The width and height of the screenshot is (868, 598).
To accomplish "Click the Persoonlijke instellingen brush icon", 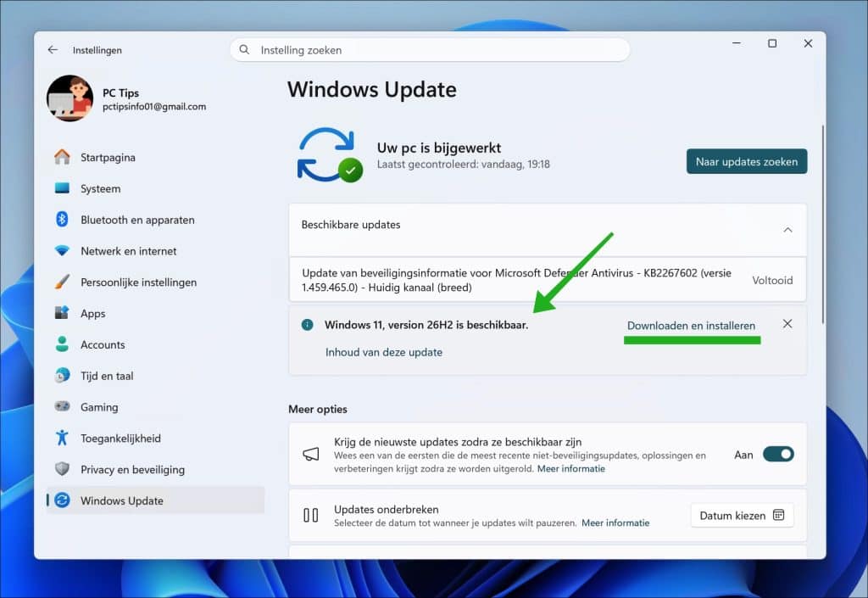I will point(62,282).
